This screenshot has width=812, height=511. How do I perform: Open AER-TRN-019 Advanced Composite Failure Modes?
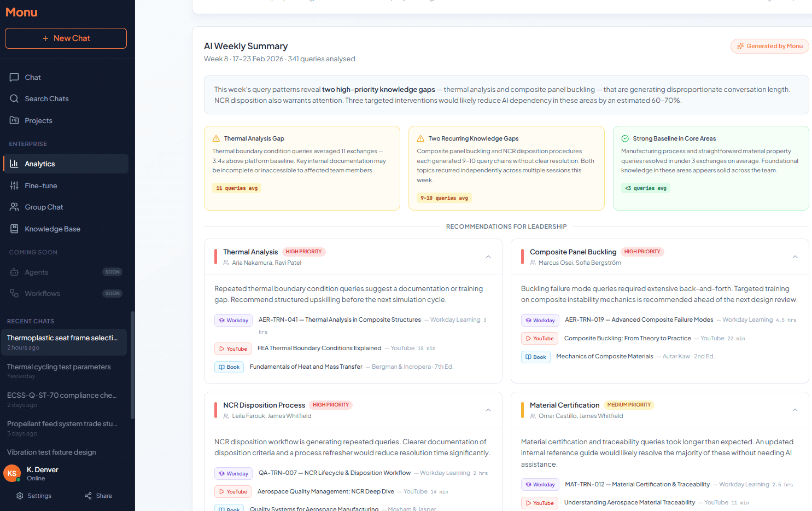[639, 320]
